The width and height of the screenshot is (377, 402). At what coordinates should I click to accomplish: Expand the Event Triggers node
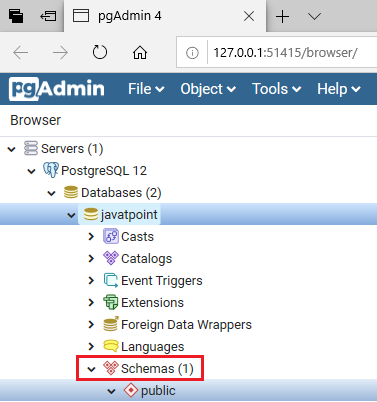[91, 280]
